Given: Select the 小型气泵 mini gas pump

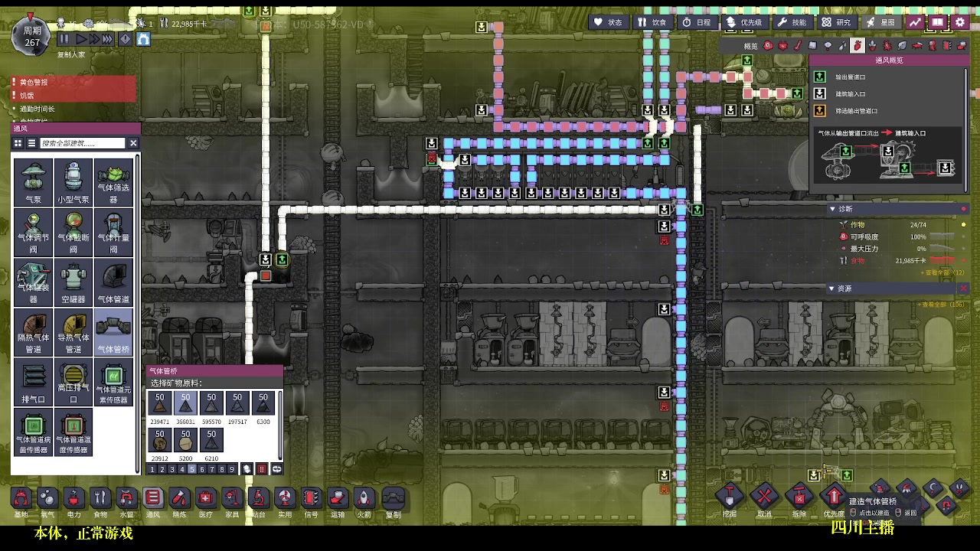Looking at the screenshot, I should click(x=73, y=183).
